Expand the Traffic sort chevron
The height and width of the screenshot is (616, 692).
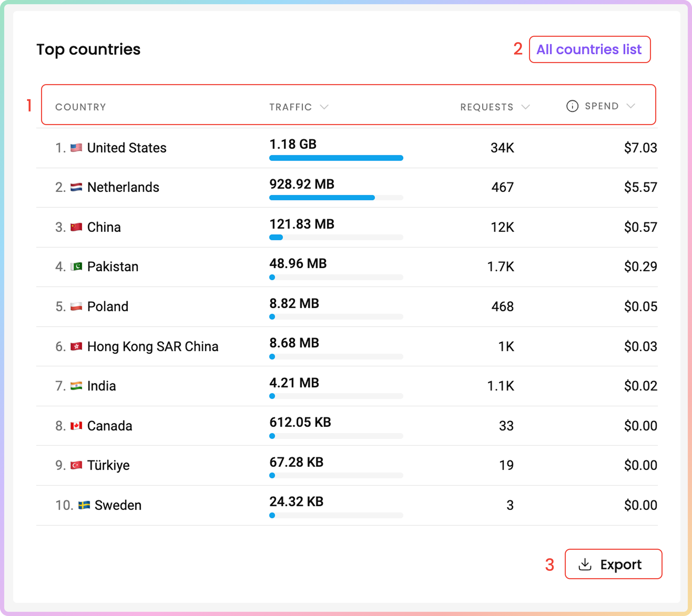click(324, 107)
